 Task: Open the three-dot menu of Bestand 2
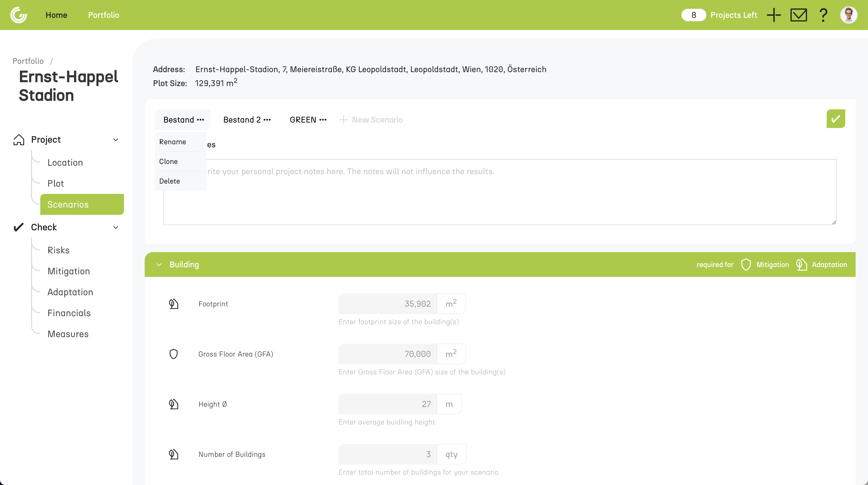click(267, 120)
